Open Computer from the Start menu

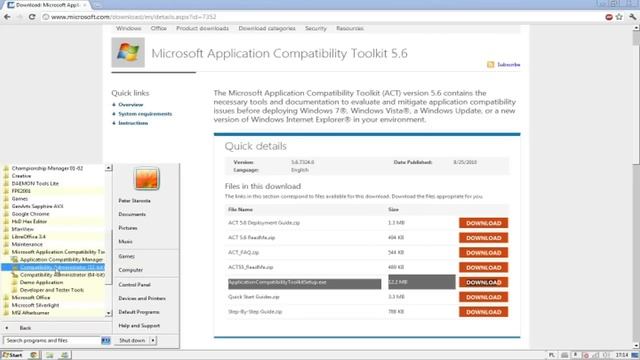(131, 270)
